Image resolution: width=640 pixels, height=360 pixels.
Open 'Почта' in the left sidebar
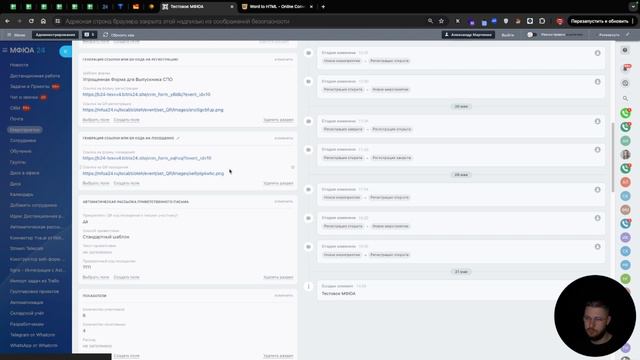pos(17,119)
